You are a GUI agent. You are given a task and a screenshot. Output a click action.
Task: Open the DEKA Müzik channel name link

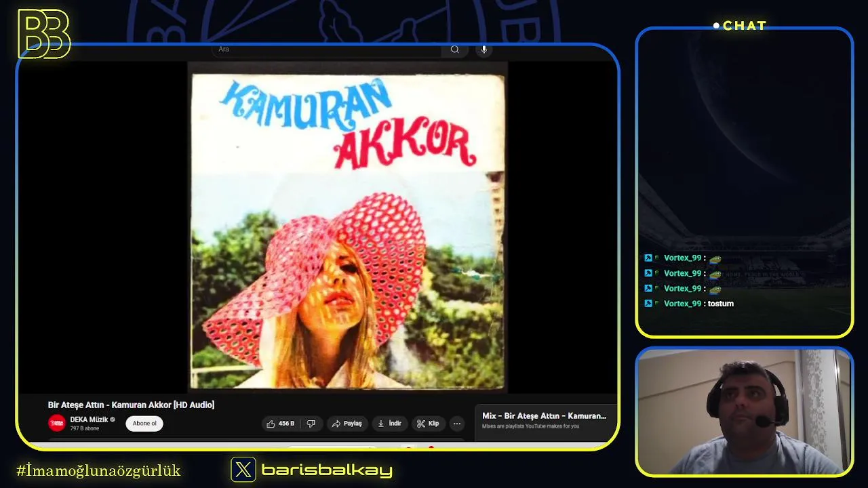click(x=89, y=420)
